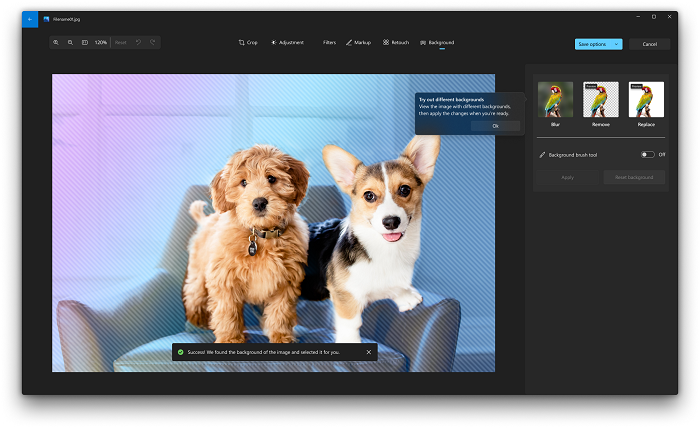Click the undo arrow icon
This screenshot has height=428, width=700.
[x=138, y=42]
